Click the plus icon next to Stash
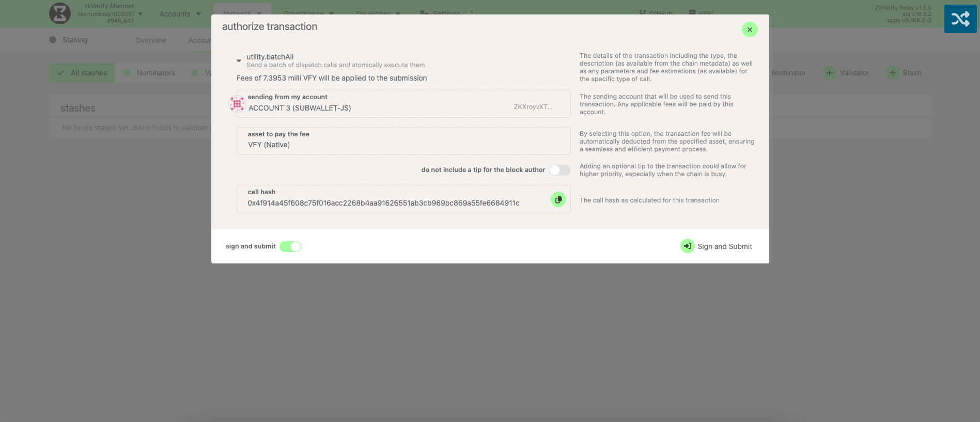 [x=892, y=73]
